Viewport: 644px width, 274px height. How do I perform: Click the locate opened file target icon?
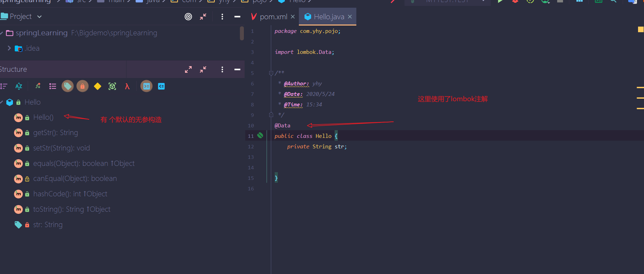pos(189,16)
